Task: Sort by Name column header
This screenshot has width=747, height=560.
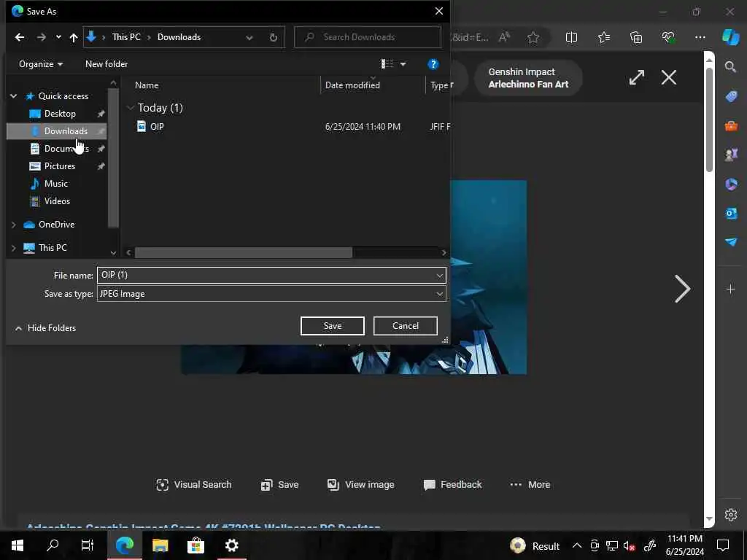Action: click(147, 85)
